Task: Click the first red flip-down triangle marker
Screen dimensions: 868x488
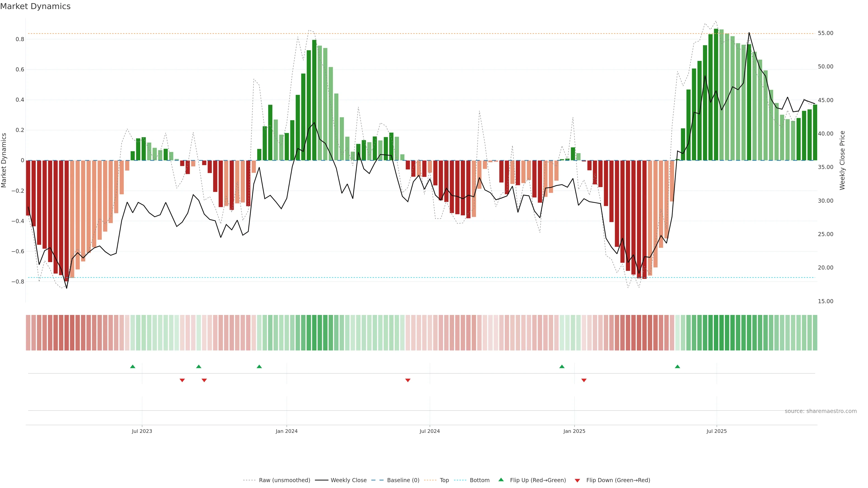Action: pos(182,380)
